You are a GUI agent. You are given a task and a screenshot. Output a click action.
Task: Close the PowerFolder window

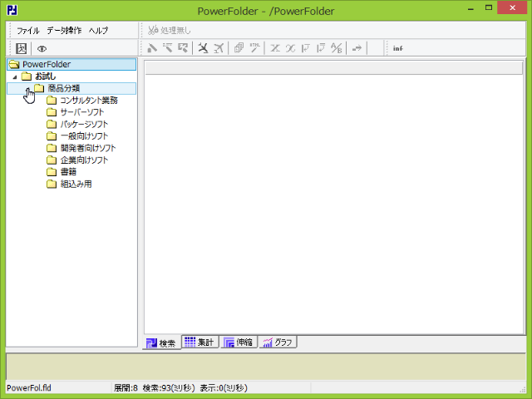pyautogui.click(x=512, y=7)
